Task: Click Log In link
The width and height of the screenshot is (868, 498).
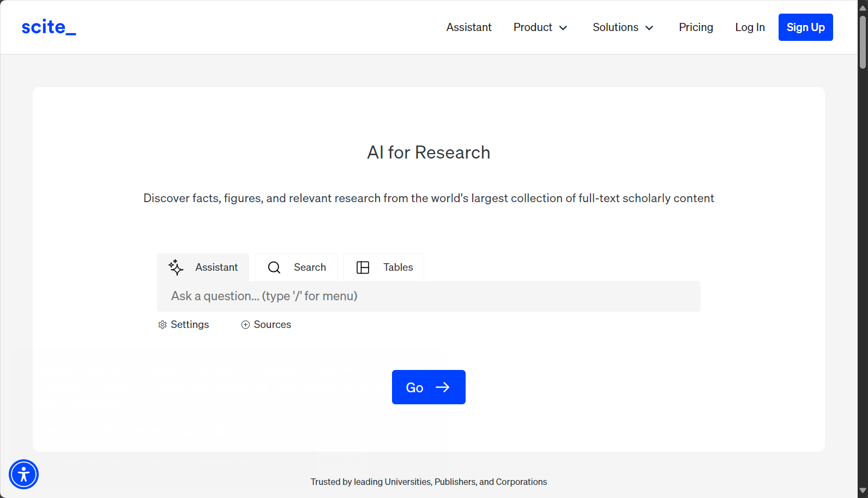Action: (x=750, y=27)
